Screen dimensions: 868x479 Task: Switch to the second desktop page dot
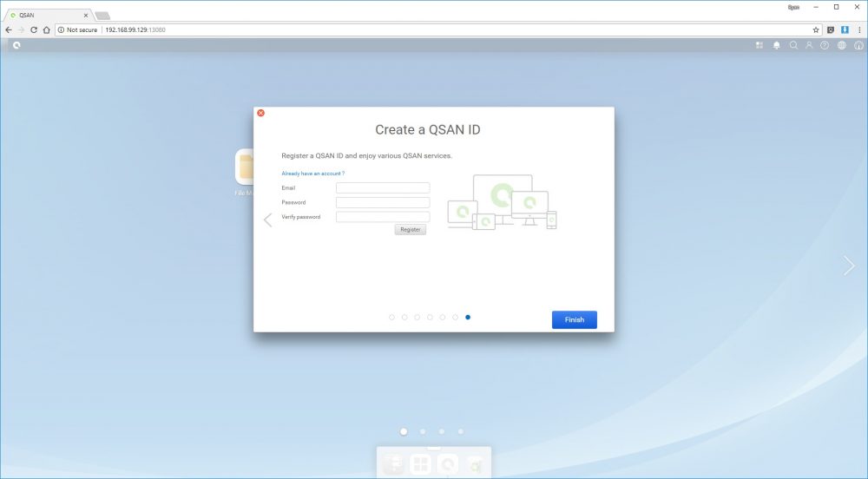(x=423, y=431)
